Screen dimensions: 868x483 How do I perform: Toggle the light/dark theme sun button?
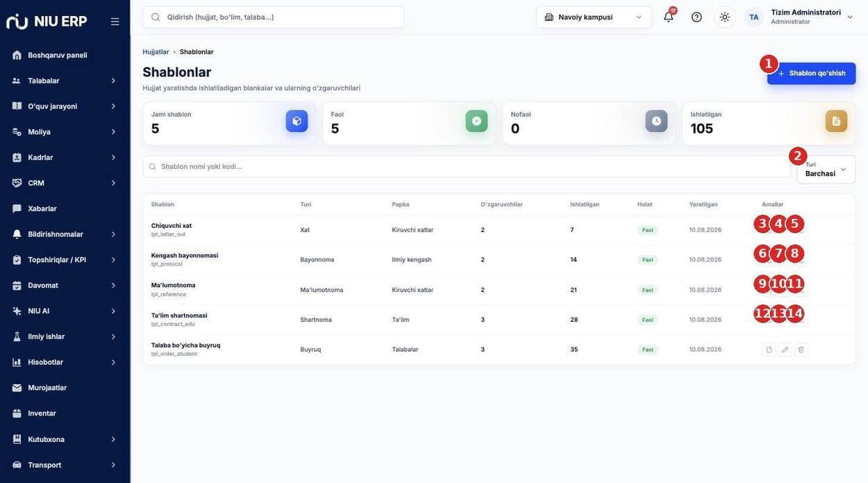[724, 17]
